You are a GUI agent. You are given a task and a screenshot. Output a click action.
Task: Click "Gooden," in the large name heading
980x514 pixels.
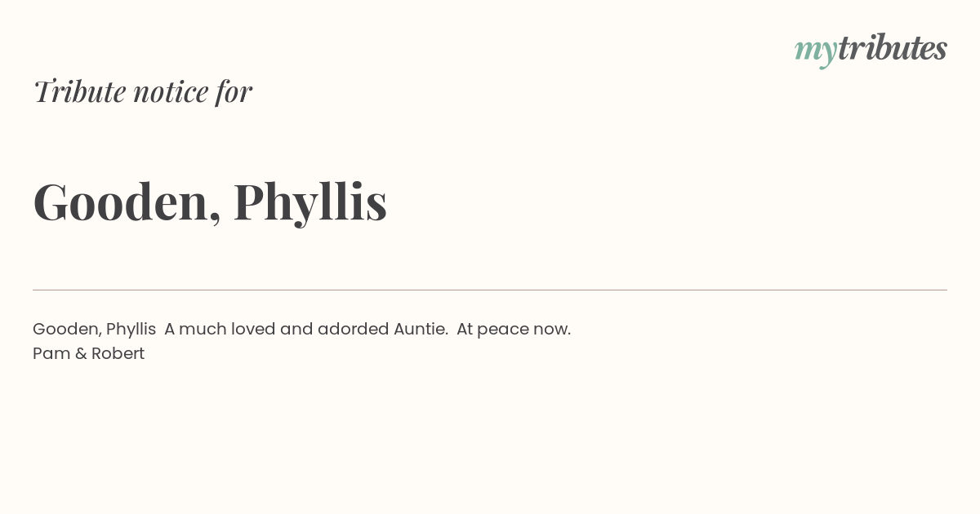127,202
